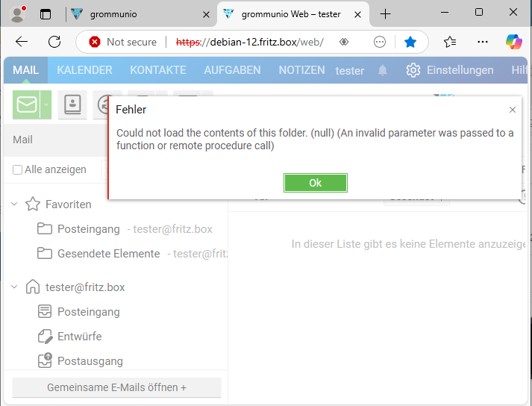Click the favorites star in address bar
The height and width of the screenshot is (406, 532).
click(410, 42)
